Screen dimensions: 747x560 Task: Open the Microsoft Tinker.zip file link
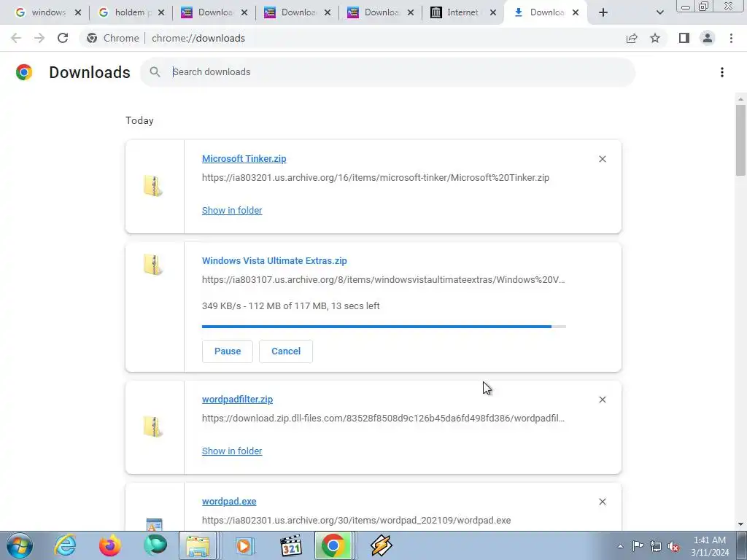tap(244, 158)
